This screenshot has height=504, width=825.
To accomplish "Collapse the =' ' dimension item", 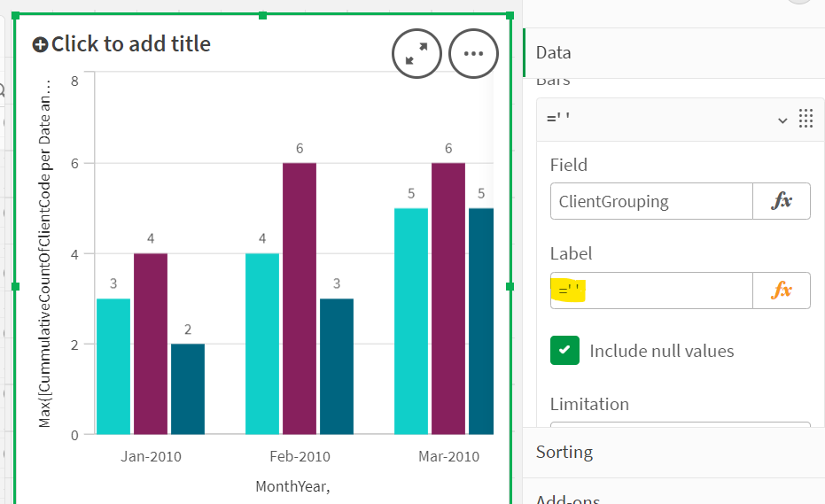I will tap(782, 120).
